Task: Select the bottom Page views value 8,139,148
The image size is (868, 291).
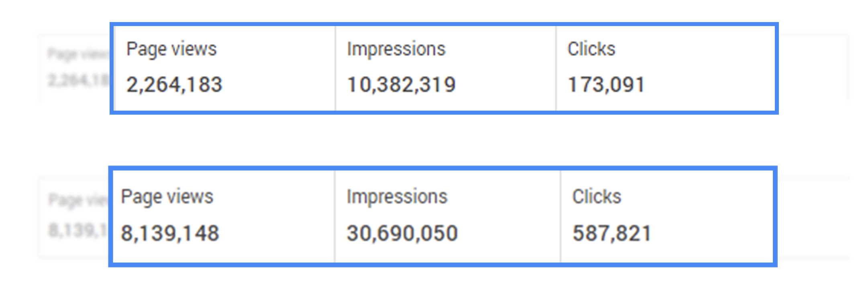Action: click(x=170, y=233)
